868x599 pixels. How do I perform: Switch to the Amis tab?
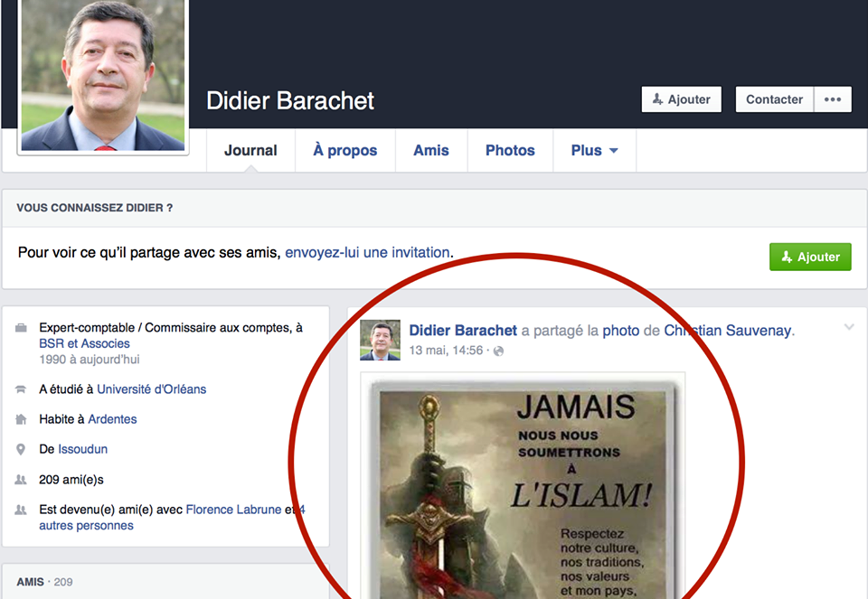click(431, 151)
